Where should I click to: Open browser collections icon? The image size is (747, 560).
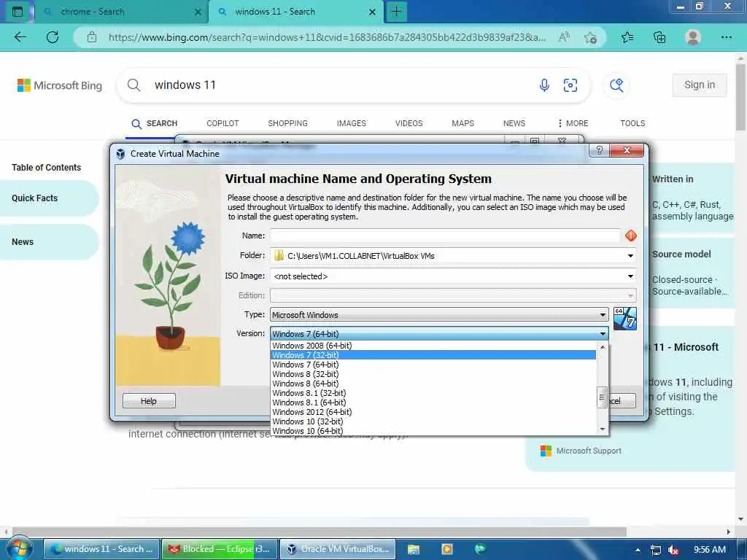click(x=659, y=37)
